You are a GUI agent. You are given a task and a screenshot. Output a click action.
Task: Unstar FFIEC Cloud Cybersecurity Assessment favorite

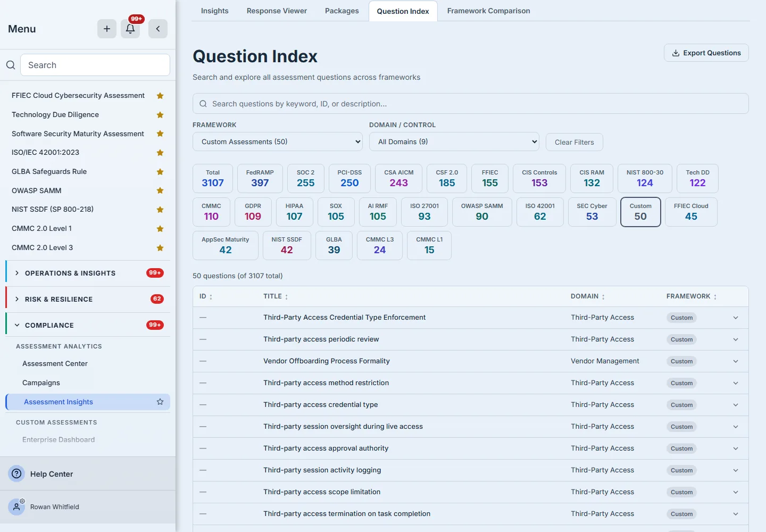pos(160,96)
